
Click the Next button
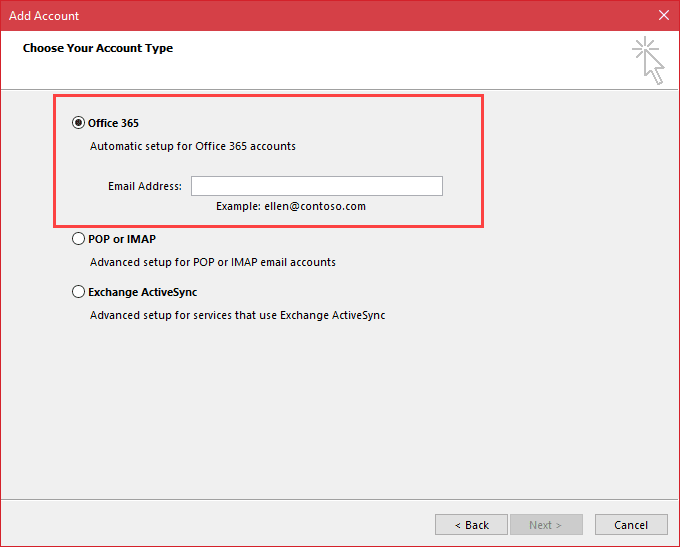(x=546, y=525)
